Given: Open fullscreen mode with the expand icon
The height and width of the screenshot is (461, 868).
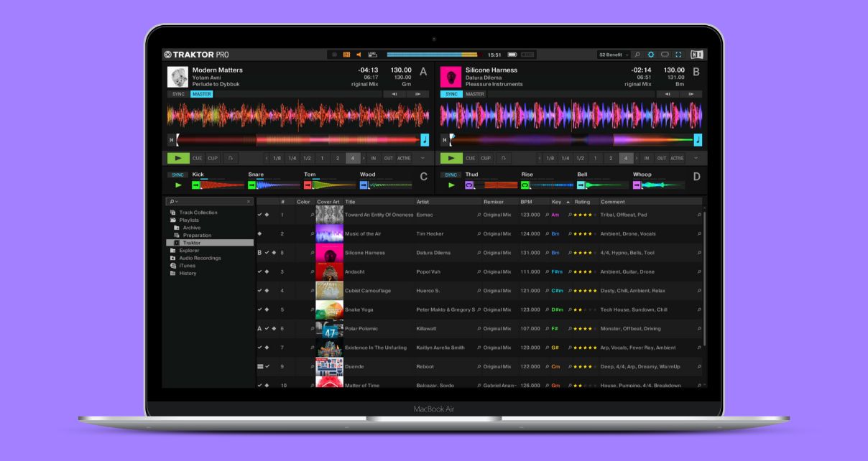Looking at the screenshot, I should [x=679, y=53].
